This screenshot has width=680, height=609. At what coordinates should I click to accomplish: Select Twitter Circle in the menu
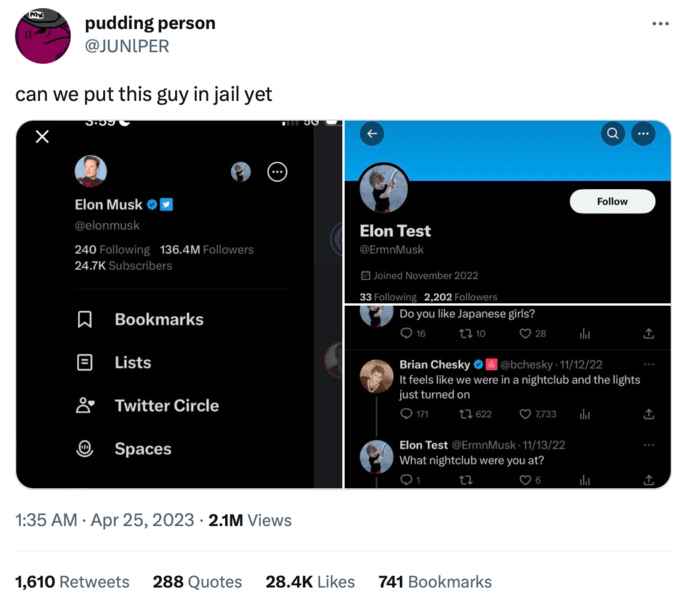click(166, 406)
